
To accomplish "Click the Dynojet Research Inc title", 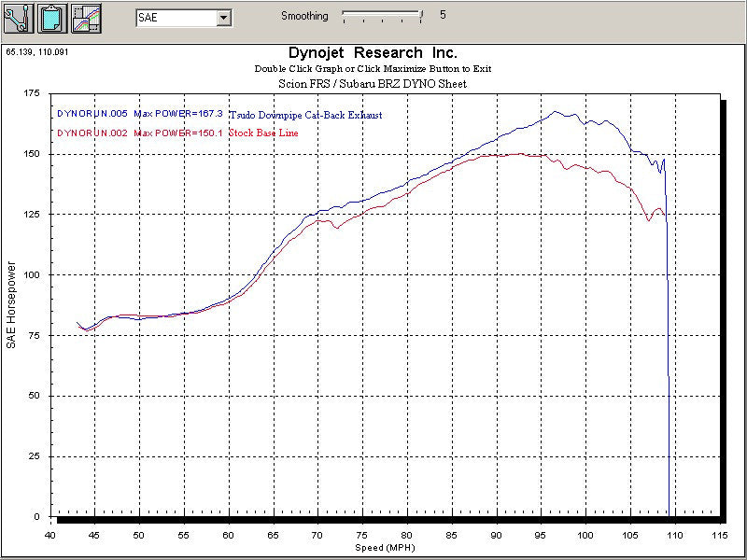I will [x=373, y=53].
